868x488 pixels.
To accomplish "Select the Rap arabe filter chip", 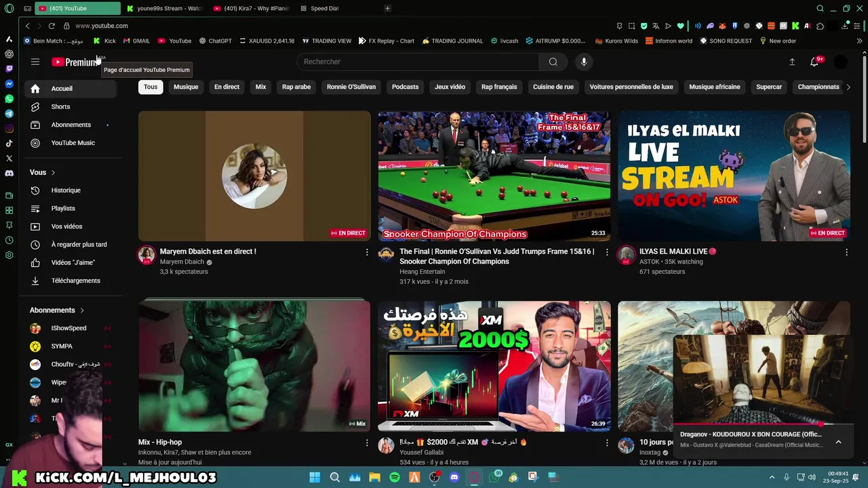I will [296, 87].
